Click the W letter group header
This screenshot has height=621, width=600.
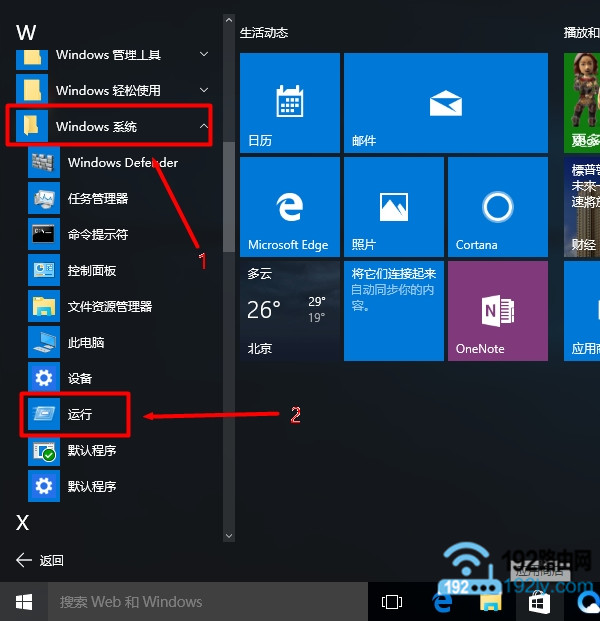point(26,32)
